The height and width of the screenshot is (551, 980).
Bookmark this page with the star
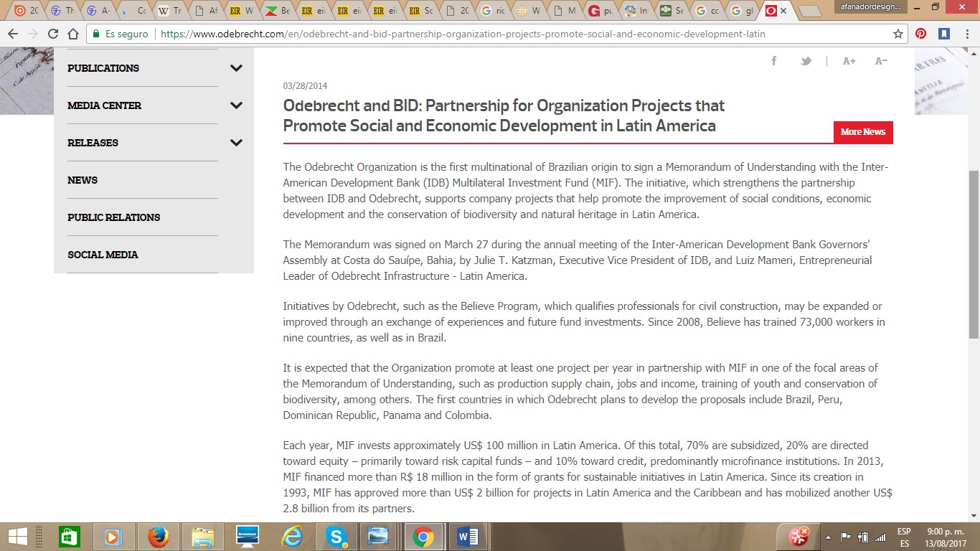[x=897, y=34]
